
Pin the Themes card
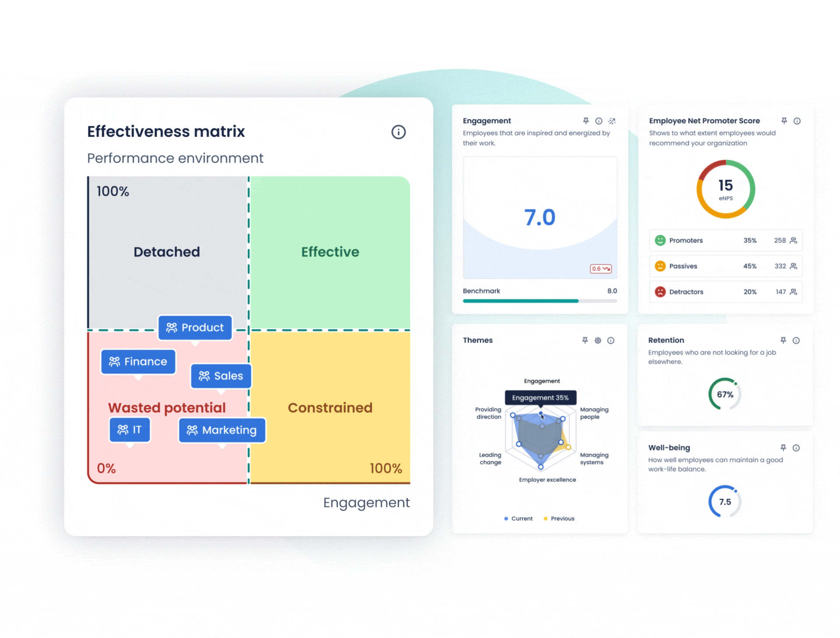[585, 340]
